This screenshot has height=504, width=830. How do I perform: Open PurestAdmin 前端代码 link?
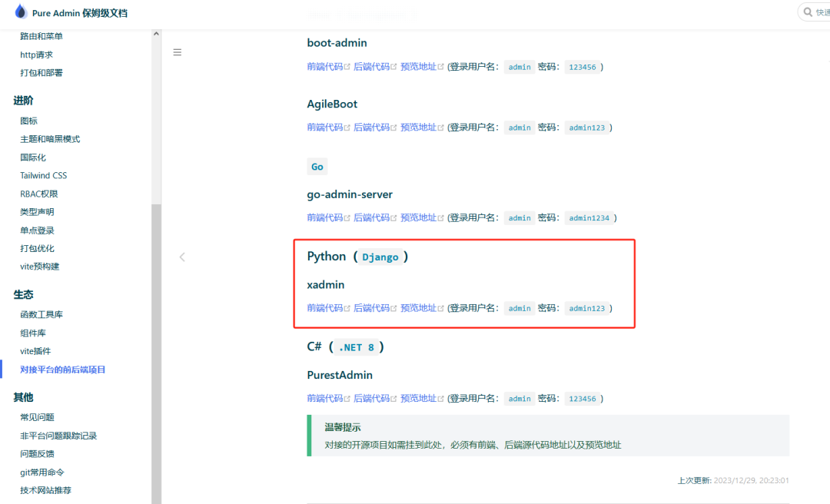[325, 399]
